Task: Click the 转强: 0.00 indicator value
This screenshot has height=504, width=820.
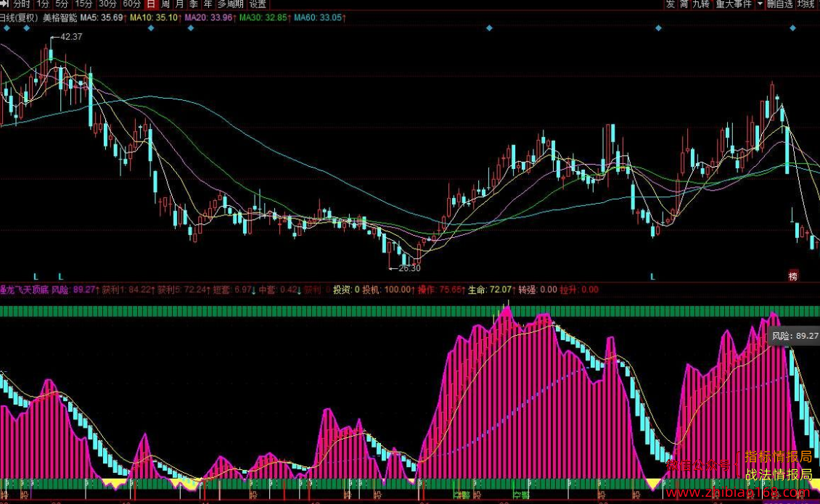Action: point(538,289)
